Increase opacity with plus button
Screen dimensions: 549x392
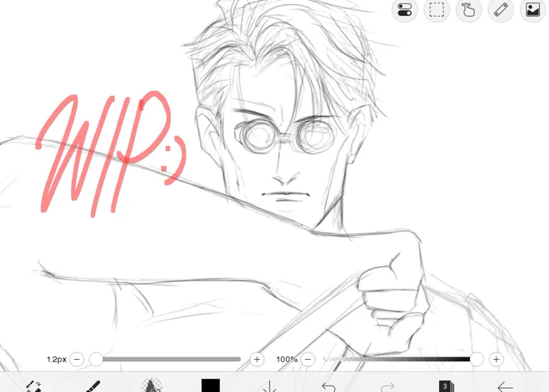tap(497, 359)
